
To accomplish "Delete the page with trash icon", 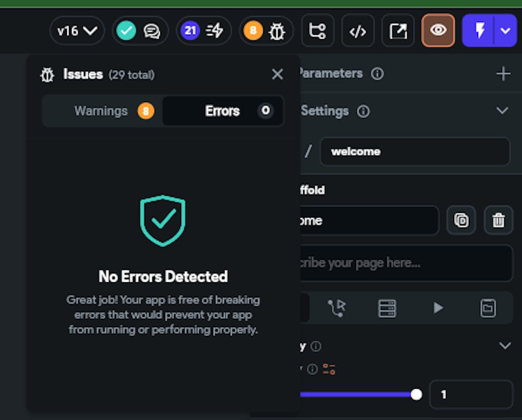I will click(x=499, y=220).
